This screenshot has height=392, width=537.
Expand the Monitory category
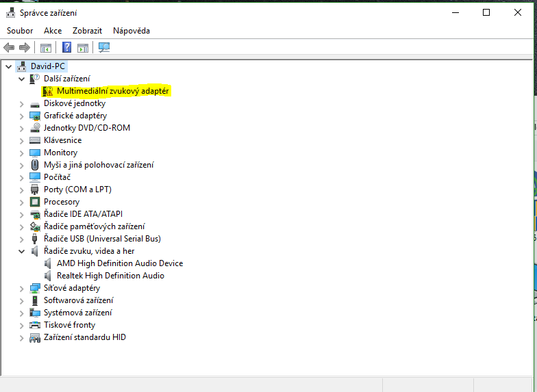22,153
